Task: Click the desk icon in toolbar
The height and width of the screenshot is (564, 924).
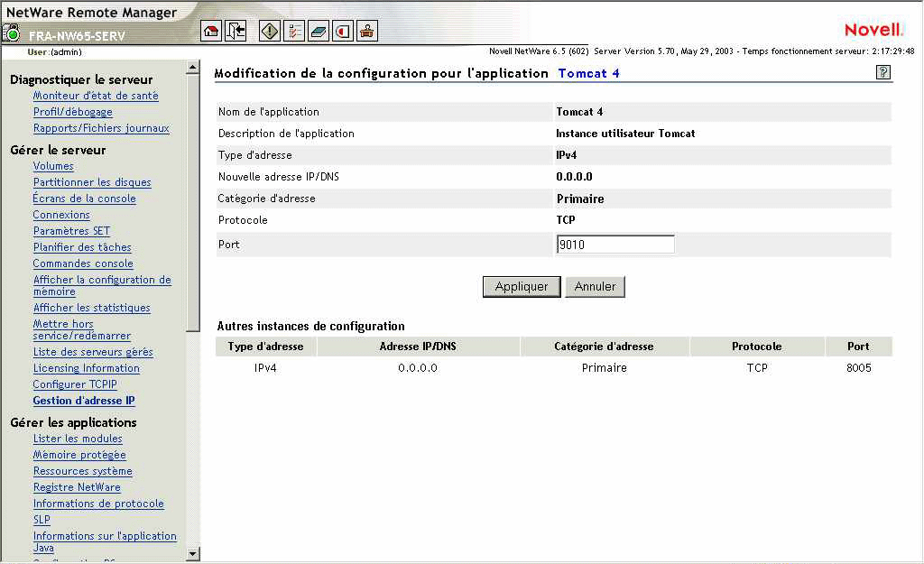Action: [366, 31]
